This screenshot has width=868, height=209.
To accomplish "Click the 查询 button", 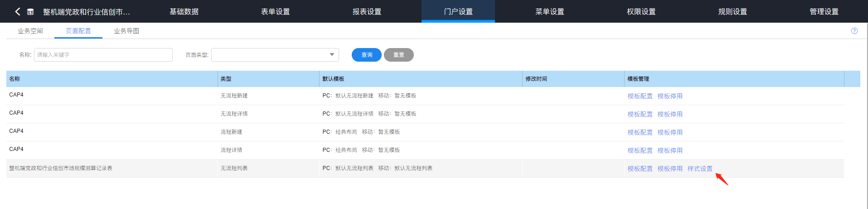I will click(x=367, y=55).
